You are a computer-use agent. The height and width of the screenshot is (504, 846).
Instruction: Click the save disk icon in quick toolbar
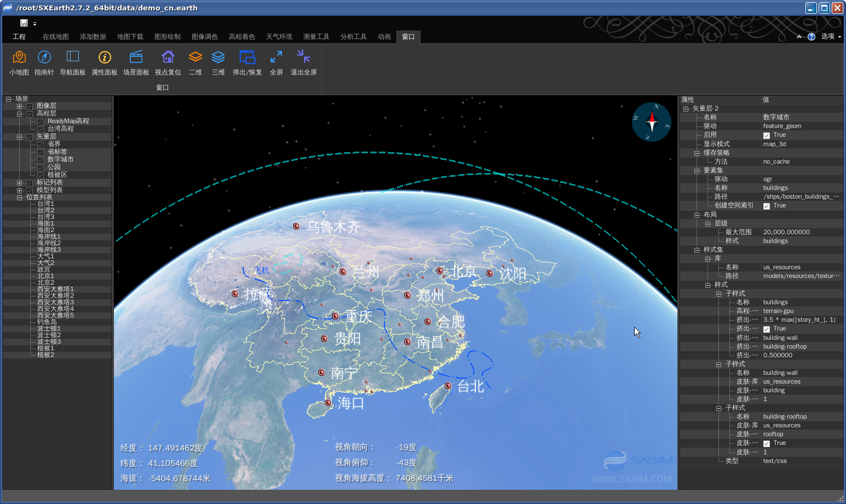24,23
